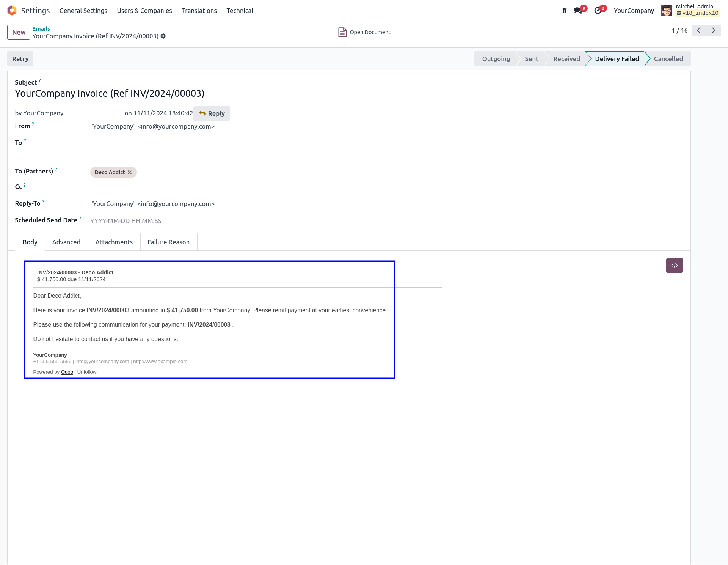
Task: Open the activities clock icon
Action: pos(598,11)
